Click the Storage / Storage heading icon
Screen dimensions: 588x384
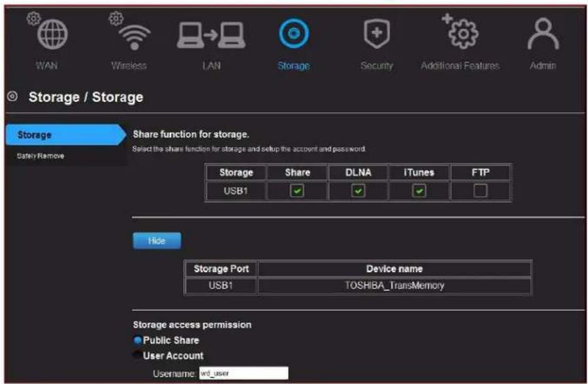12,97
